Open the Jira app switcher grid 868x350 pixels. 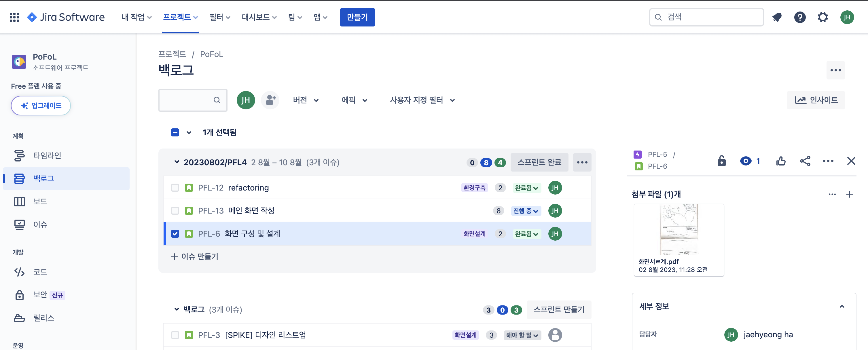[14, 17]
